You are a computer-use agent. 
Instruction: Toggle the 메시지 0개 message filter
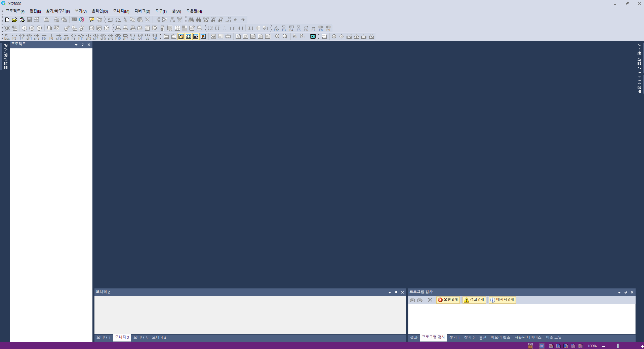pyautogui.click(x=502, y=300)
